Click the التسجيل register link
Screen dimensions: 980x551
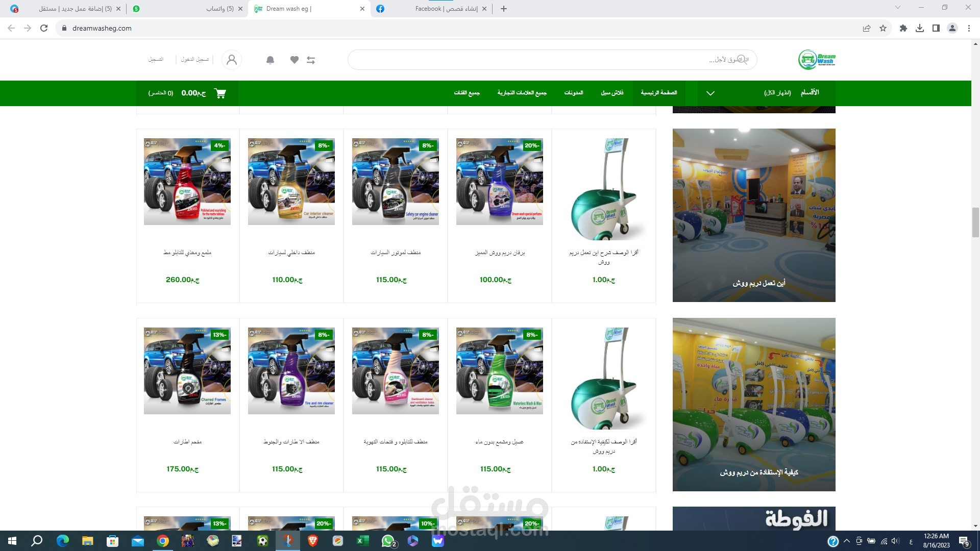[156, 60]
